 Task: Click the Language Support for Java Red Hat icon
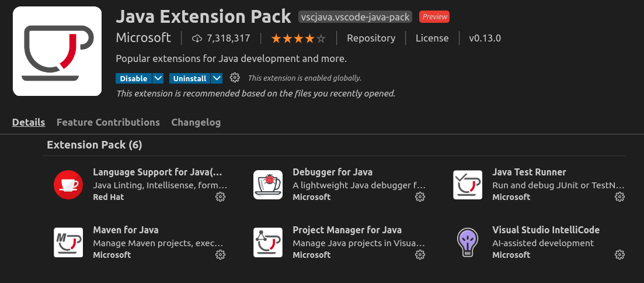coord(68,185)
